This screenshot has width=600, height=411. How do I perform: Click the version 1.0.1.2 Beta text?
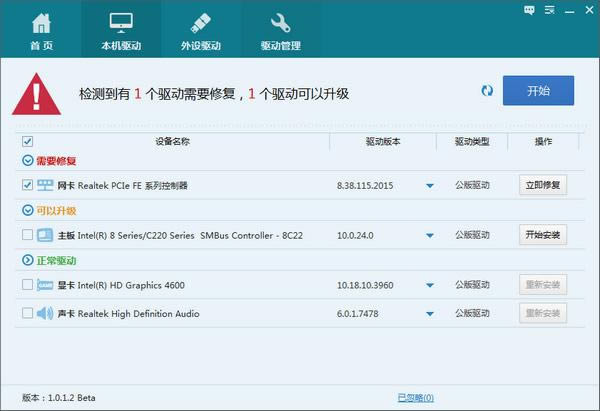pos(59,398)
